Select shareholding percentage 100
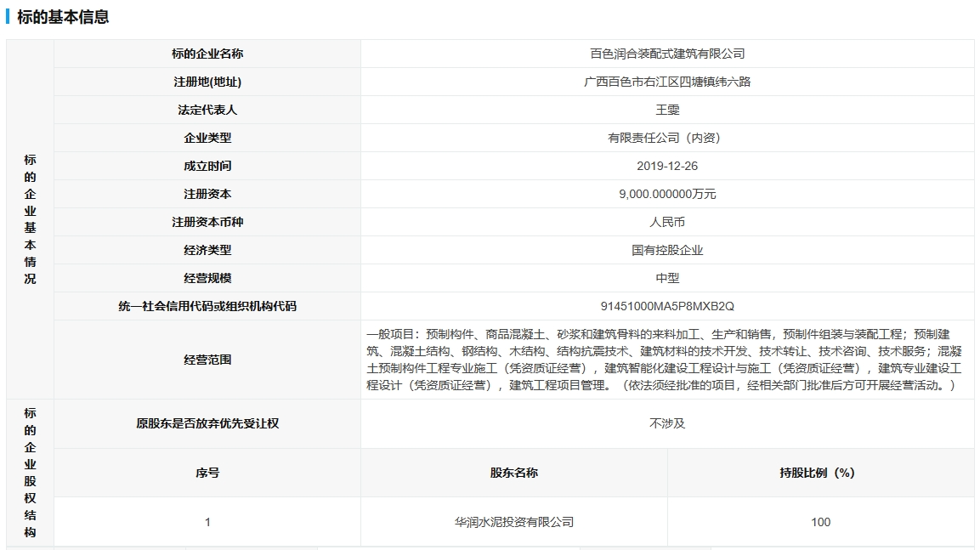This screenshot has width=980, height=550. pyautogui.click(x=820, y=522)
